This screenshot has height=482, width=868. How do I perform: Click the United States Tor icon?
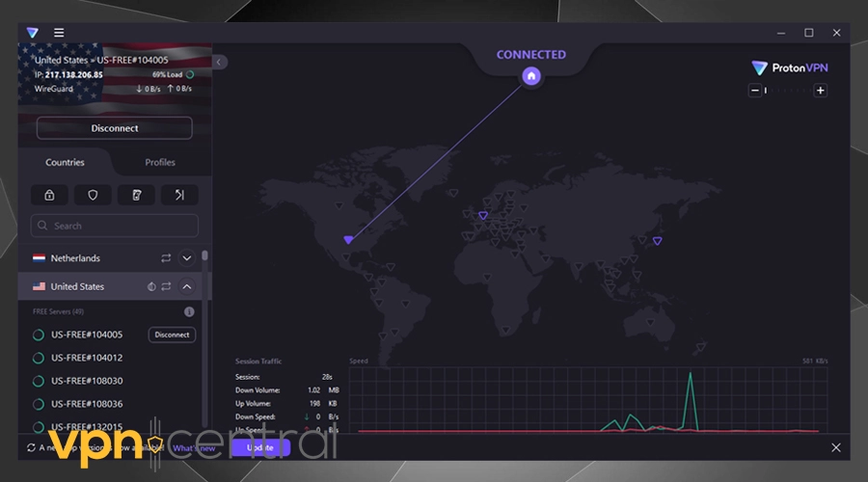[151, 286]
